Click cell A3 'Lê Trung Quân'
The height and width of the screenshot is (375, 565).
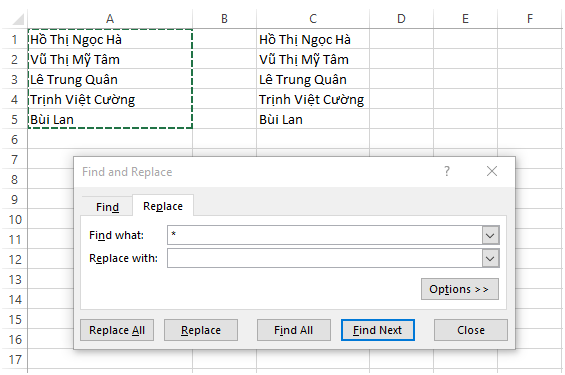(x=110, y=79)
